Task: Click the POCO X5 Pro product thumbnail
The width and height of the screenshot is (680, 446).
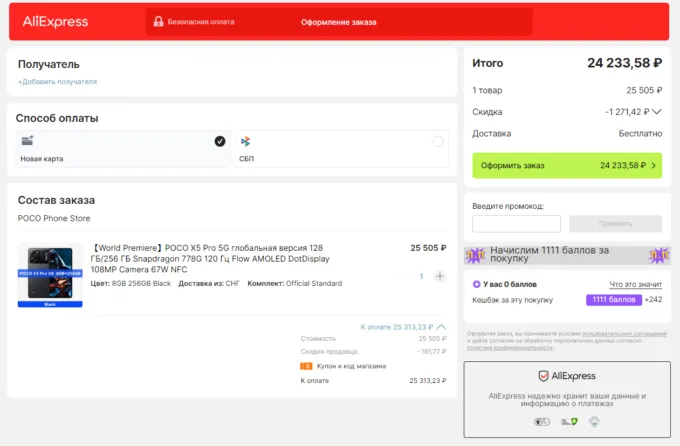Action: pos(50,274)
